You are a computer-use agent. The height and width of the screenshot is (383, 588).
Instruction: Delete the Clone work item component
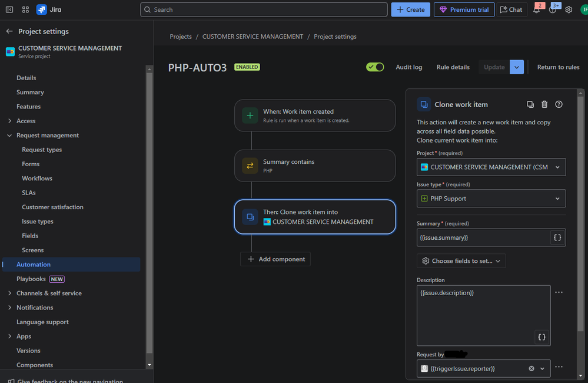point(544,104)
